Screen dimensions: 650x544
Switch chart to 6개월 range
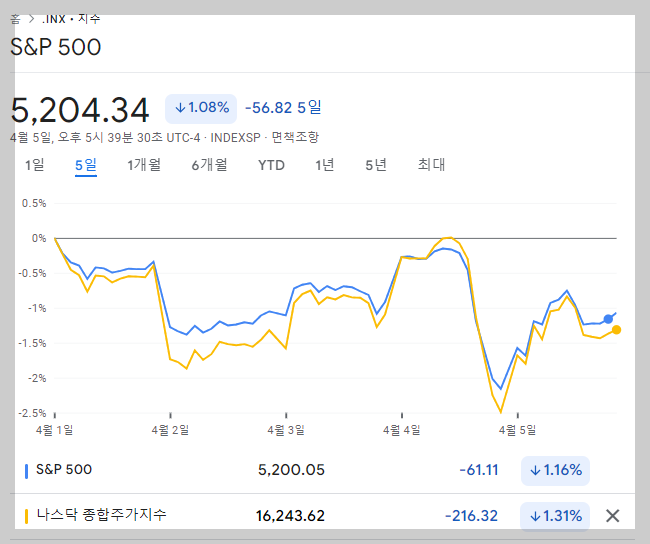209,165
